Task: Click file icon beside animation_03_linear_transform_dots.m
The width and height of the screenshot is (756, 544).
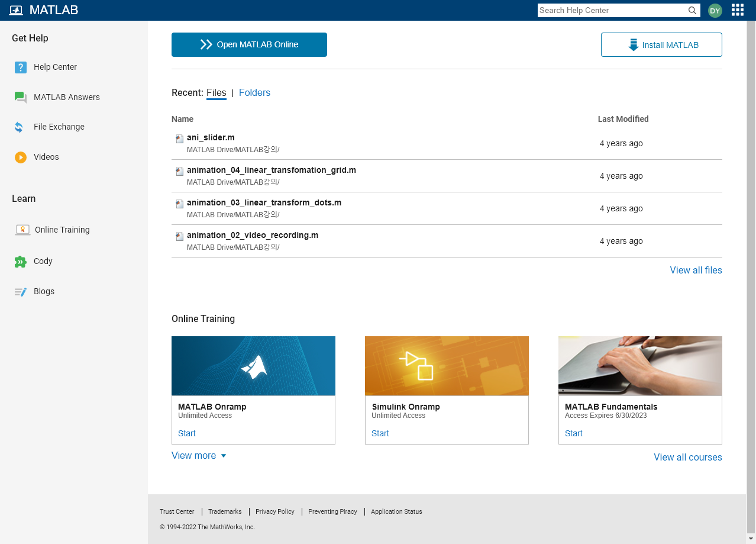Action: point(179,204)
